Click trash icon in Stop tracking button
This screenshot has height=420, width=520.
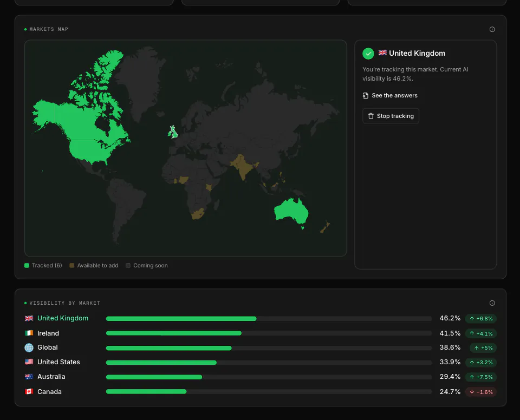[x=370, y=116]
